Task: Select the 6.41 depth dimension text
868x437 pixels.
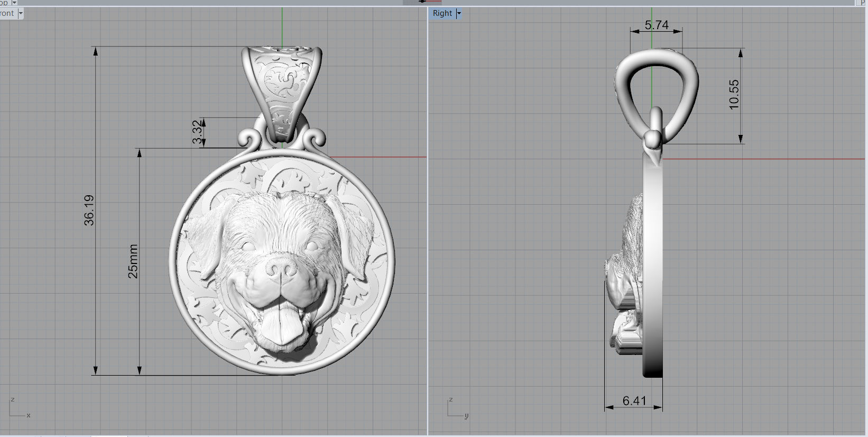Action: 634,401
